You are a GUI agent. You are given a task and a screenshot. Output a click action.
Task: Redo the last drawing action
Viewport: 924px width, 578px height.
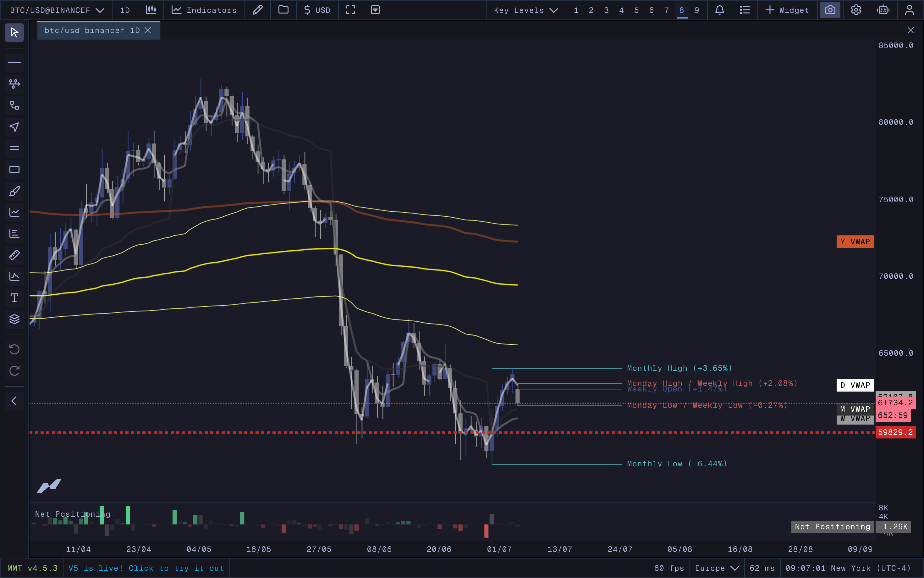[x=14, y=371]
